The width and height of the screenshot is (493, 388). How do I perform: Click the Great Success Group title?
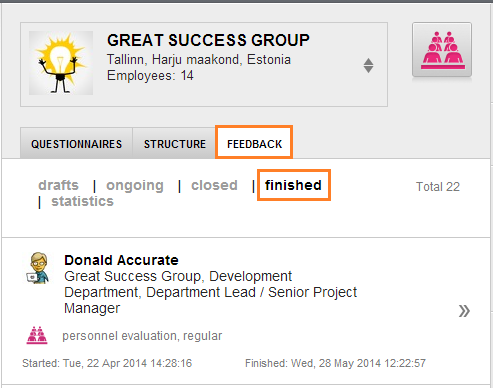[x=208, y=40]
